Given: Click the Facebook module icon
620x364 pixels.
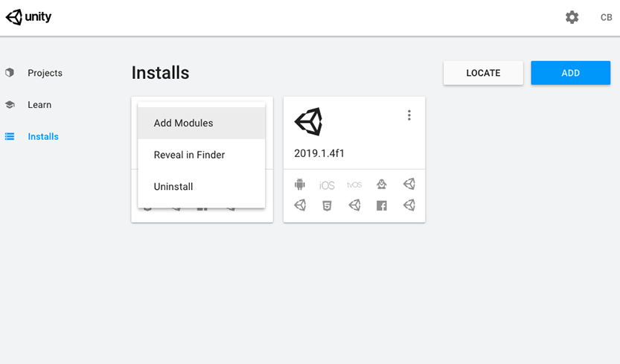Looking at the screenshot, I should coord(382,205).
